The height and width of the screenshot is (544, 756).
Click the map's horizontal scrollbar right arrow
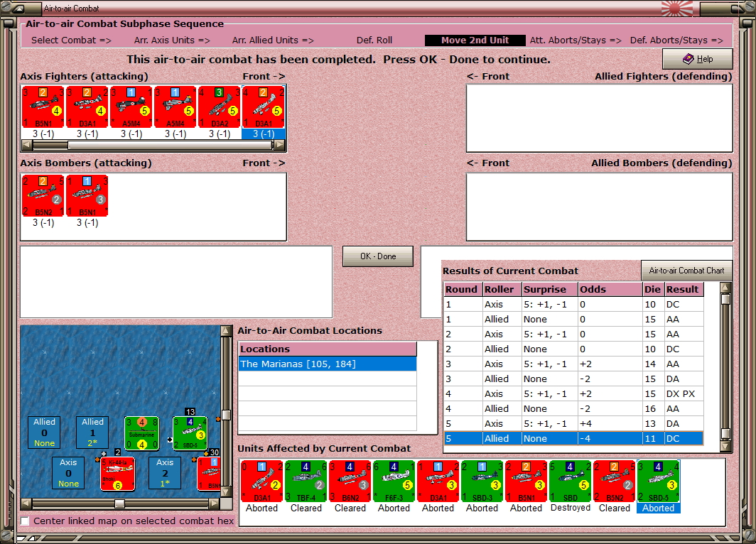pyautogui.click(x=214, y=504)
